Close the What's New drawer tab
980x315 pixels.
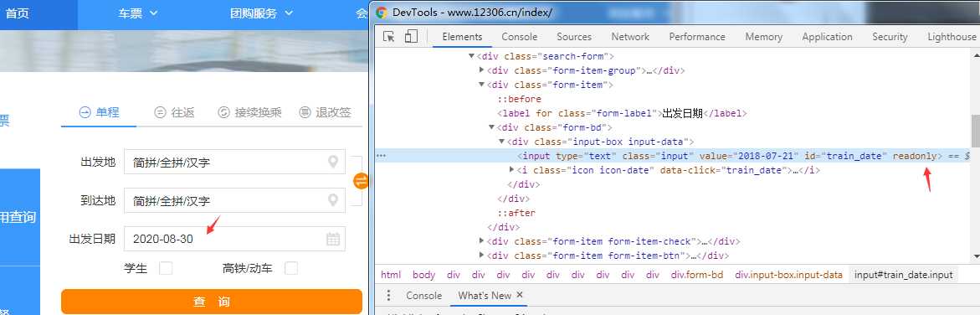520,295
